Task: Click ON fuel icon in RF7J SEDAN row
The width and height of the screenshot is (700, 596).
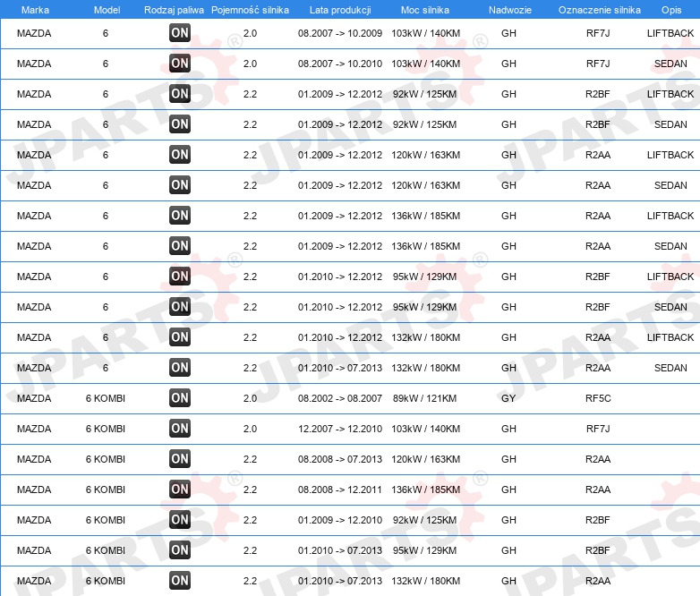Action: point(180,63)
